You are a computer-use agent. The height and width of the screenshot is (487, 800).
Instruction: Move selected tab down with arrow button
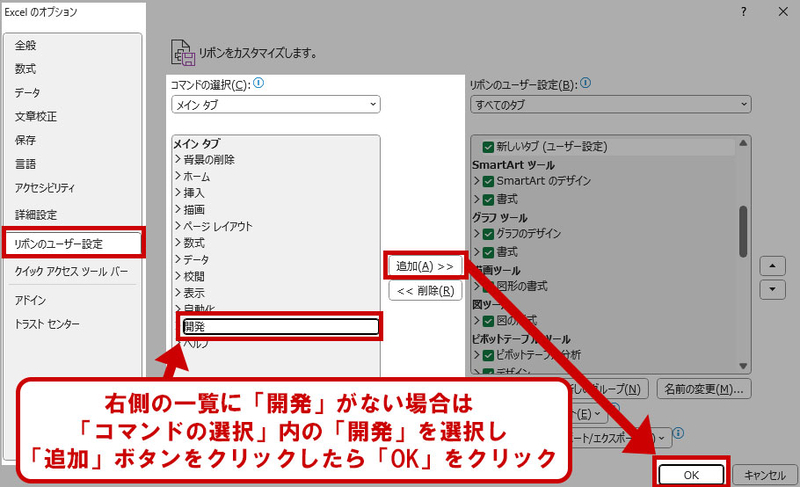(772, 290)
